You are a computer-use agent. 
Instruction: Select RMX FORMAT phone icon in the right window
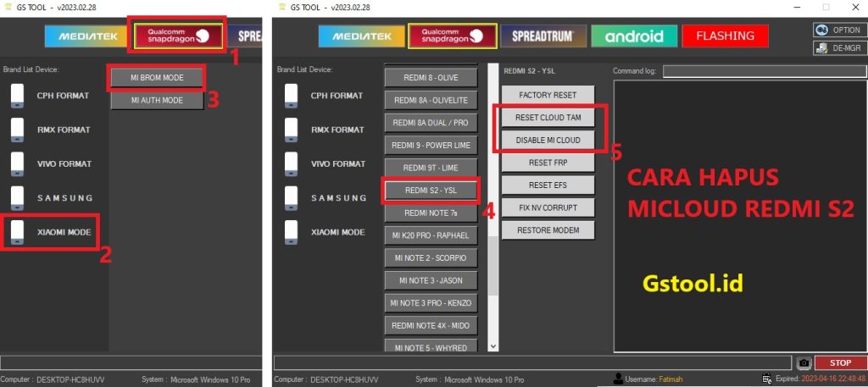292,130
